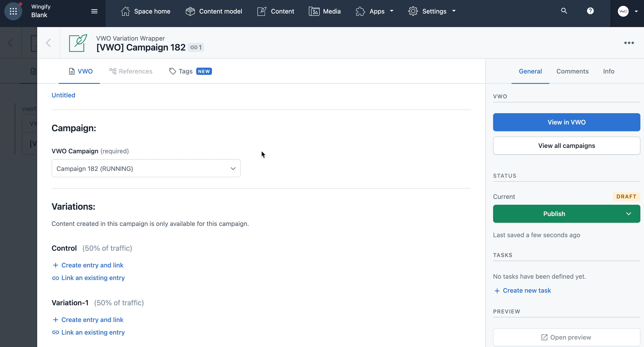644x347 pixels.
Task: Open the three-dot entry actions menu
Action: point(629,43)
